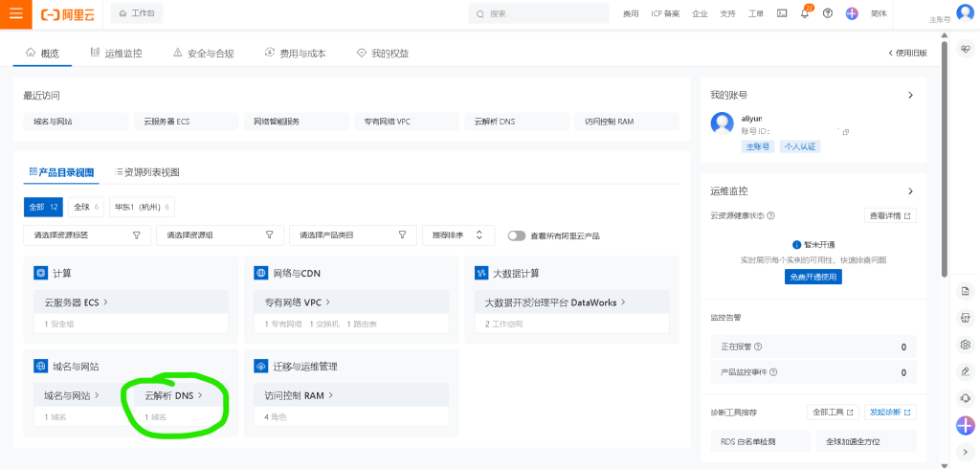Switch to the 资源列表视图 tab

(x=146, y=172)
